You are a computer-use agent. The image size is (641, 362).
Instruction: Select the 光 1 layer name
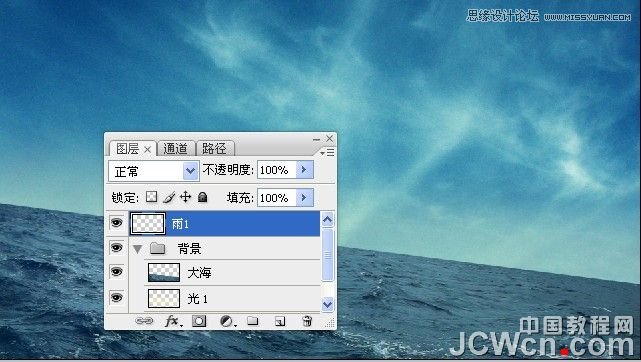197,299
